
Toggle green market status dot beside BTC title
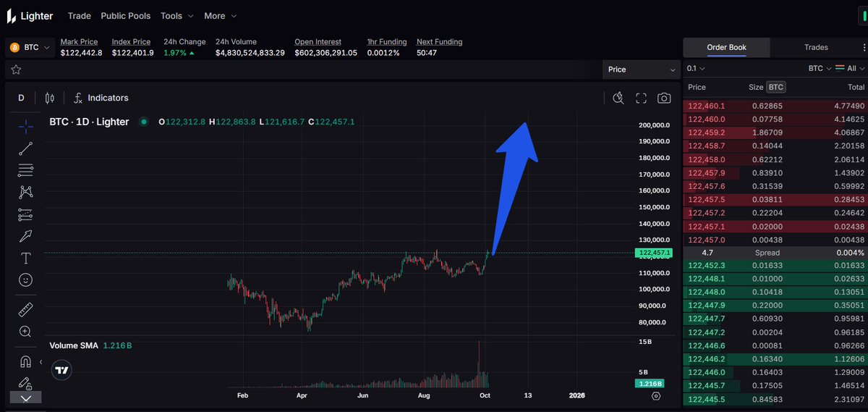tap(143, 122)
